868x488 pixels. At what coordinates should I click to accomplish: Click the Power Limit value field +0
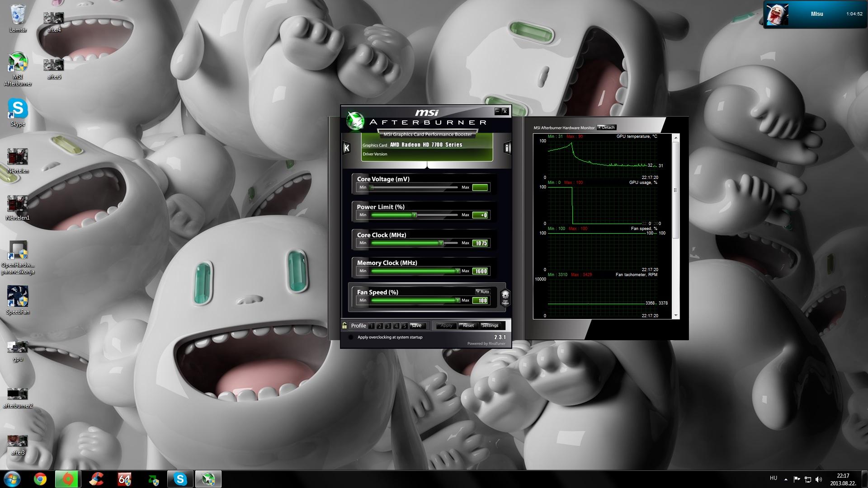pos(480,215)
